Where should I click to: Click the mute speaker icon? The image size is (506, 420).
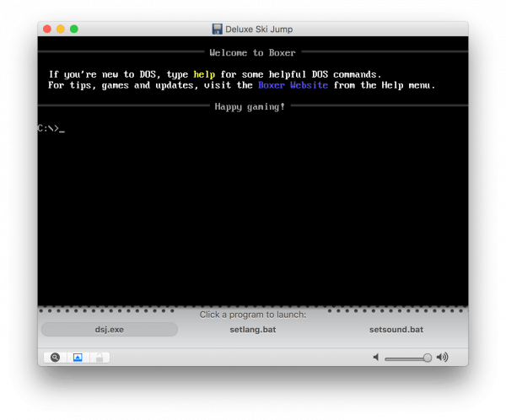click(x=376, y=357)
